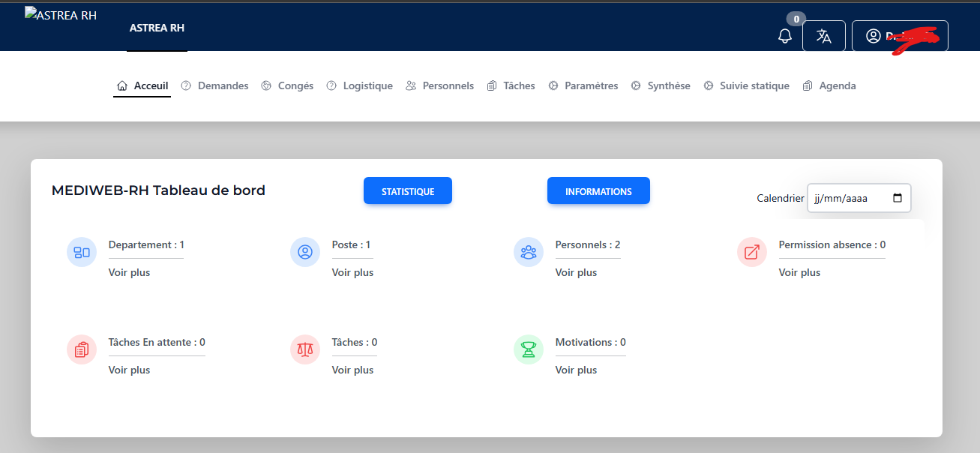Open Voir plus under Tâches : 0
The height and width of the screenshot is (453, 980).
coord(352,370)
